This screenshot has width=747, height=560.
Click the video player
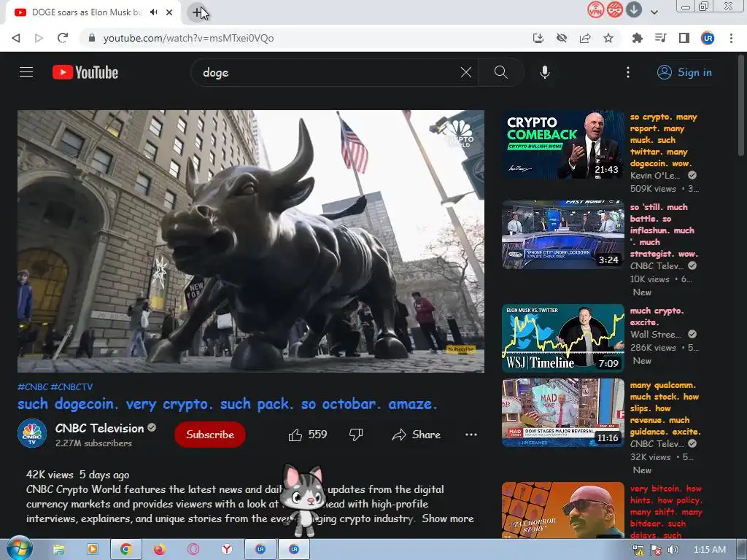(251, 241)
